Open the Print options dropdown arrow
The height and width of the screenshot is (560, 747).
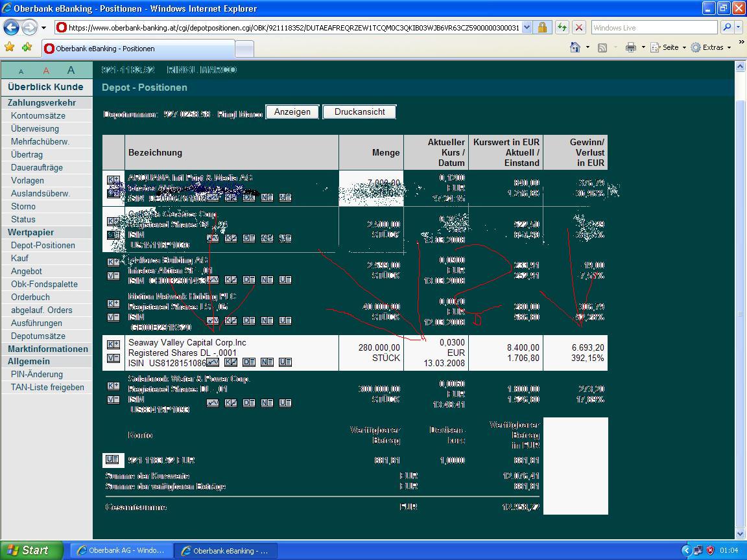click(643, 47)
